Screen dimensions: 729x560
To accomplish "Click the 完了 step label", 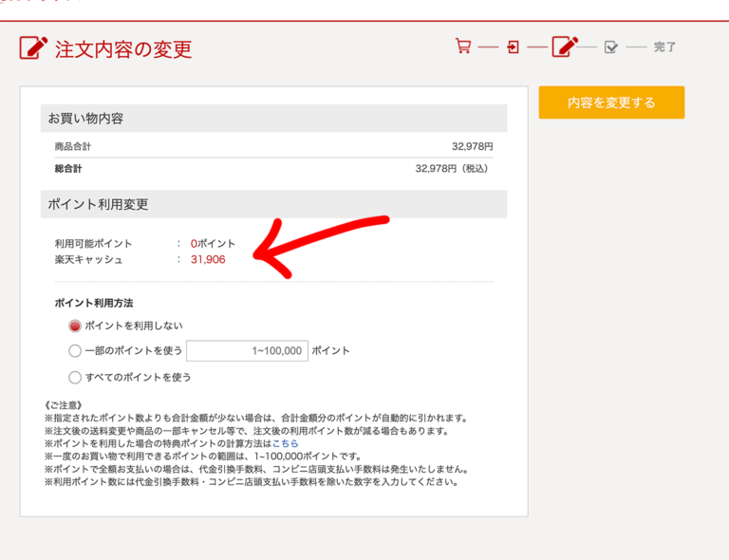I will (664, 47).
